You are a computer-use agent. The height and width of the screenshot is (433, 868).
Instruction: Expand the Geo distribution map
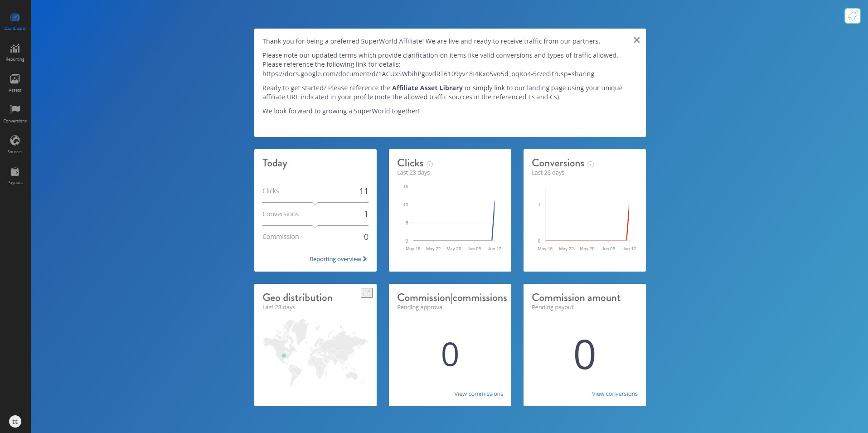tap(367, 293)
